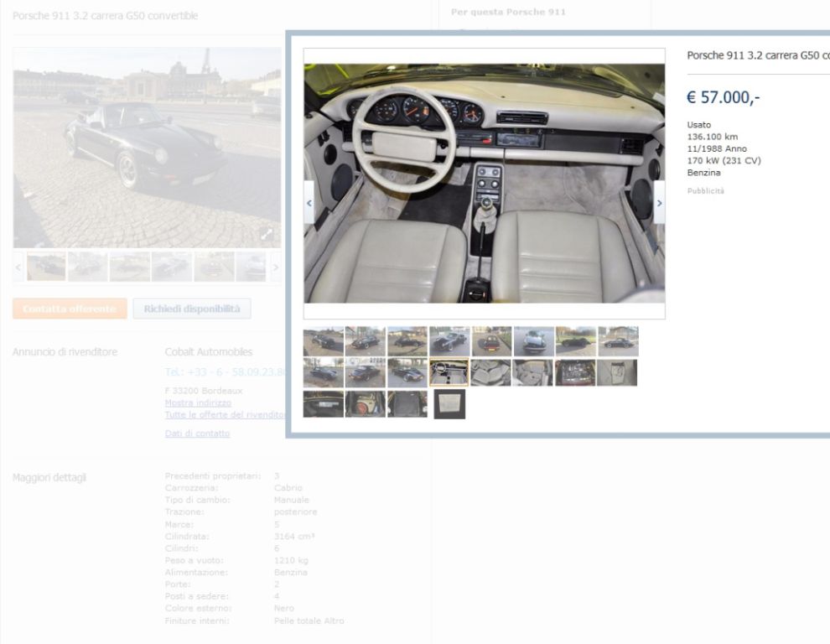Viewport: 830px width, 644px height.
Task: Select thumbnail showing white VIN sticker
Action: (324, 404)
